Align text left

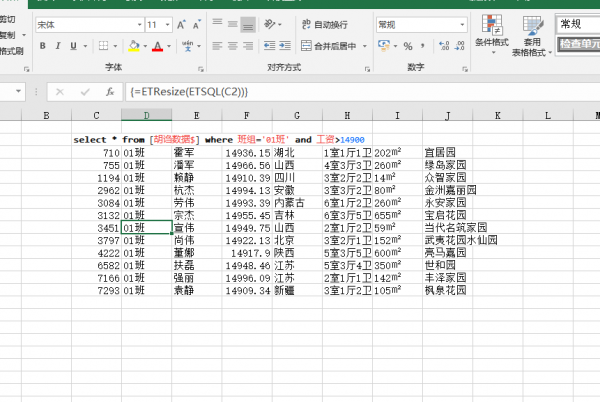217,46
